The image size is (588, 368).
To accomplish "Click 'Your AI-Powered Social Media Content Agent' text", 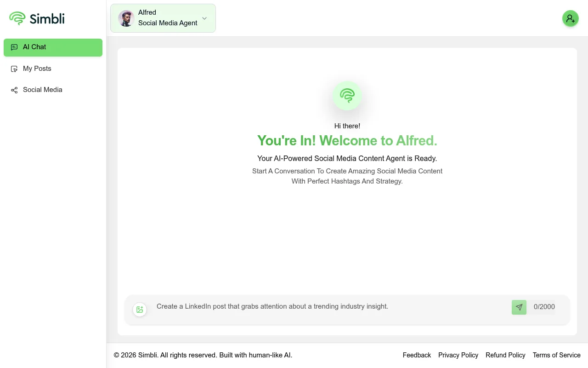I will click(347, 158).
